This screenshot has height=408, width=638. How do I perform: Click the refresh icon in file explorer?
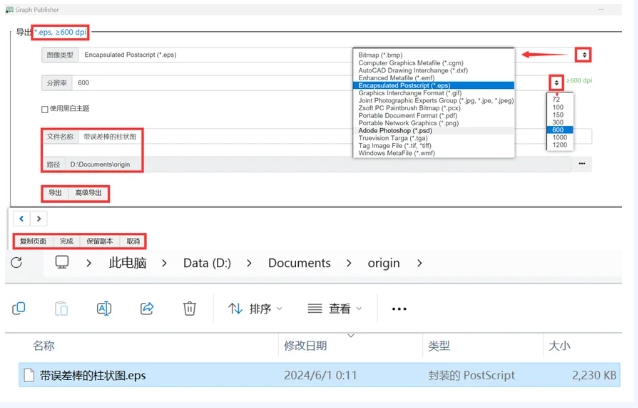tap(16, 263)
